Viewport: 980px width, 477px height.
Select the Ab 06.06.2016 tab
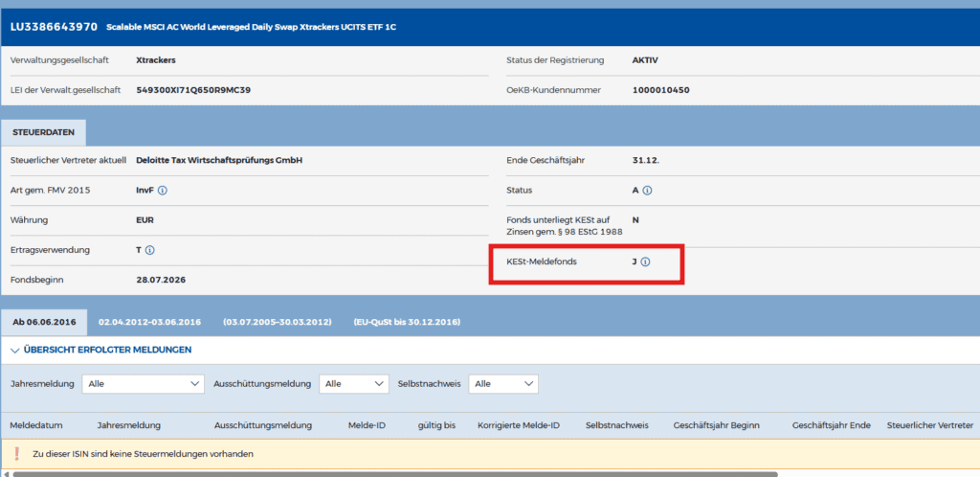click(x=44, y=322)
